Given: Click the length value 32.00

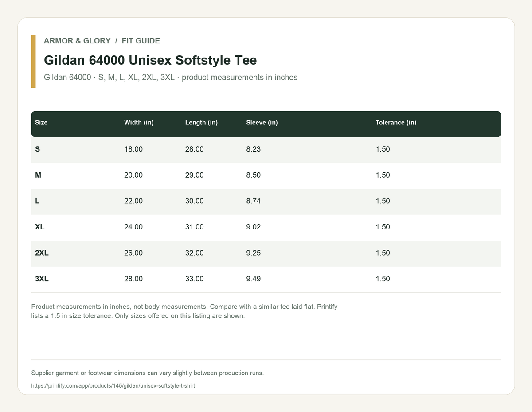Looking at the screenshot, I should pyautogui.click(x=195, y=253).
